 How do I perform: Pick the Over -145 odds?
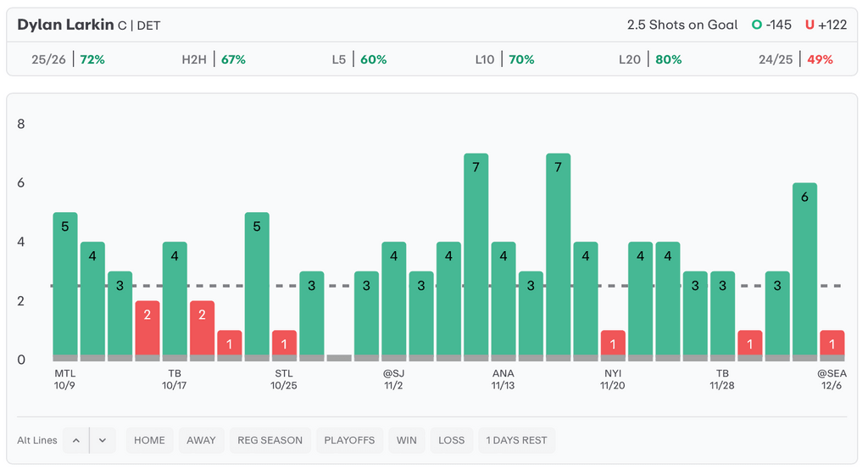tap(771, 25)
